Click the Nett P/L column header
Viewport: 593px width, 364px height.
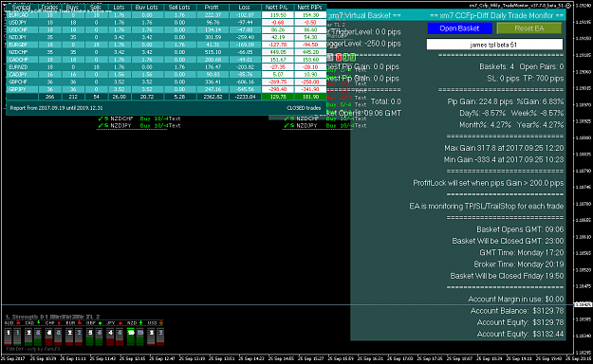point(277,8)
